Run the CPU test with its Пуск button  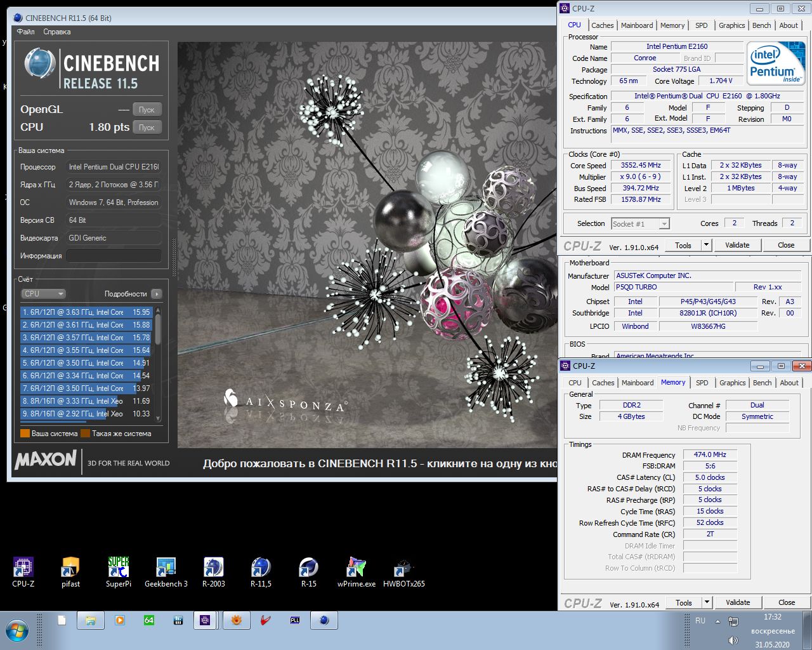(147, 128)
